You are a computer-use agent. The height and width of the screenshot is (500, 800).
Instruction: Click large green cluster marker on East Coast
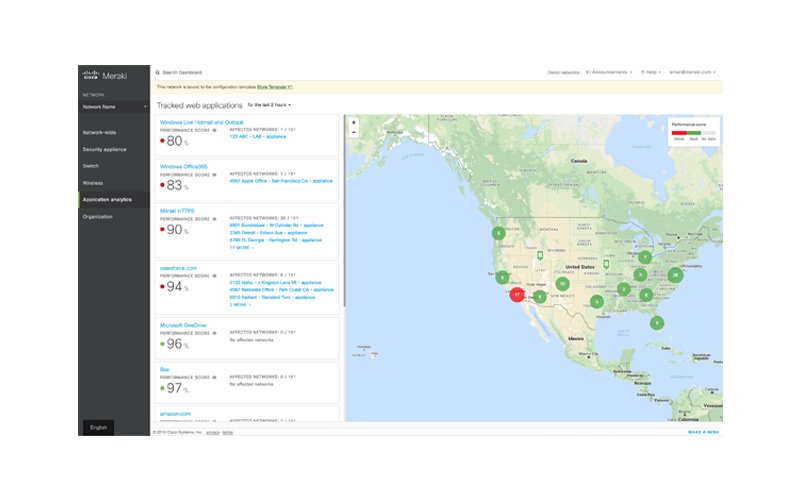675,275
